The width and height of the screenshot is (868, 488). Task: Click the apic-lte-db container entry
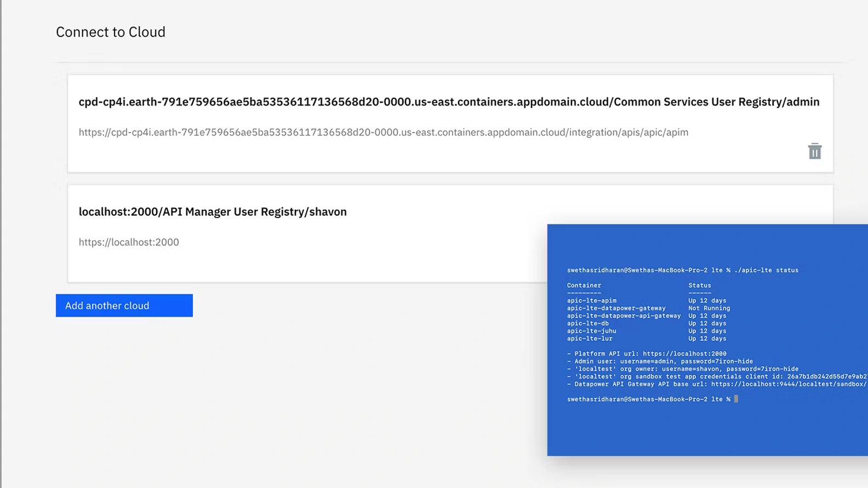pyautogui.click(x=588, y=323)
